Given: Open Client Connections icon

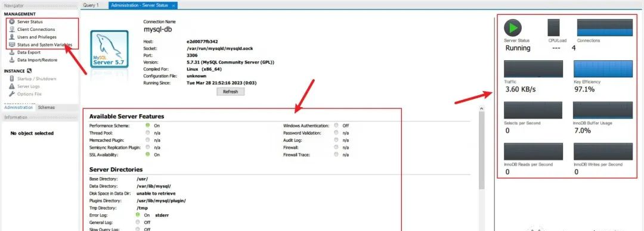Looking at the screenshot, I should point(12,29).
